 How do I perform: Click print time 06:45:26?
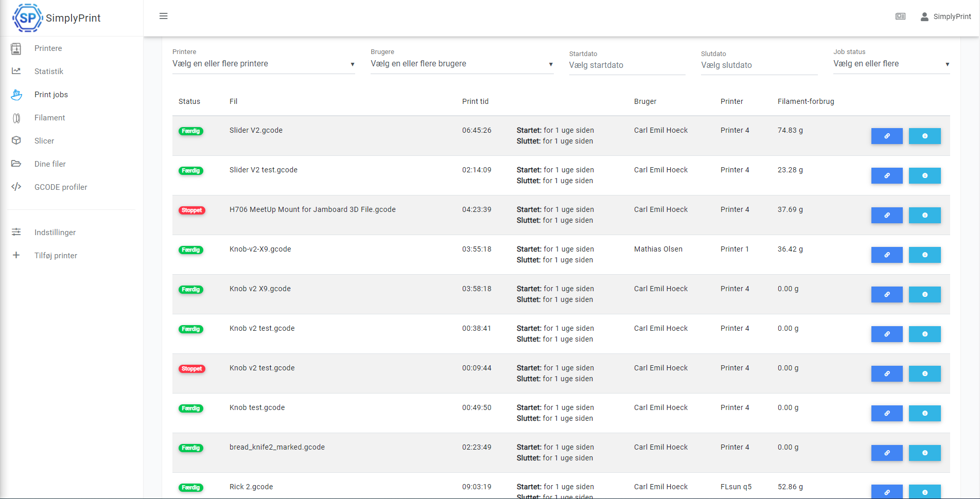[x=477, y=130]
